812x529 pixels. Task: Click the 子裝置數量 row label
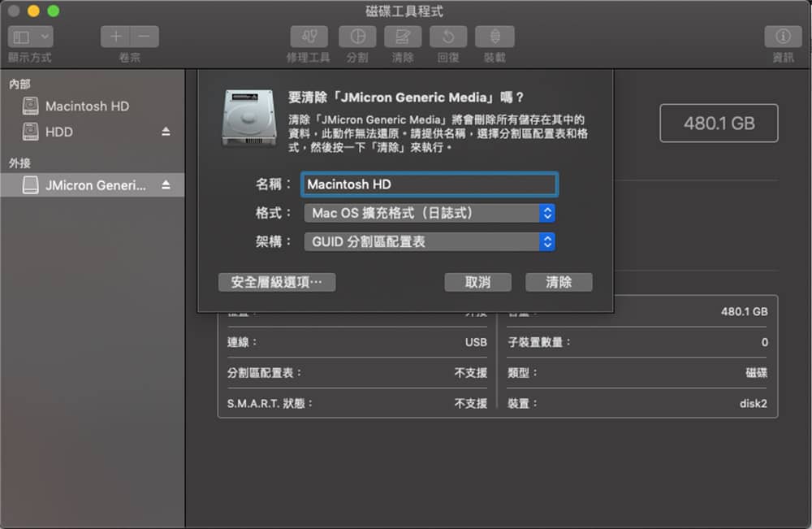pyautogui.click(x=539, y=342)
